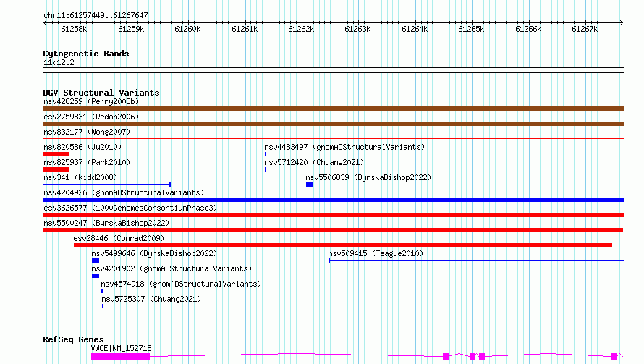Click the large magenta VWCE exon block
This screenshot has width=644, height=364.
120,357
